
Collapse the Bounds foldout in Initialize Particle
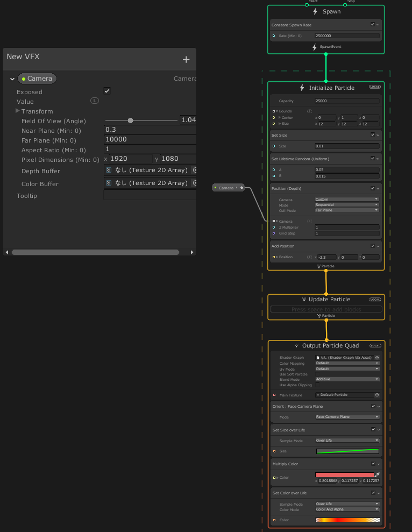click(x=277, y=111)
